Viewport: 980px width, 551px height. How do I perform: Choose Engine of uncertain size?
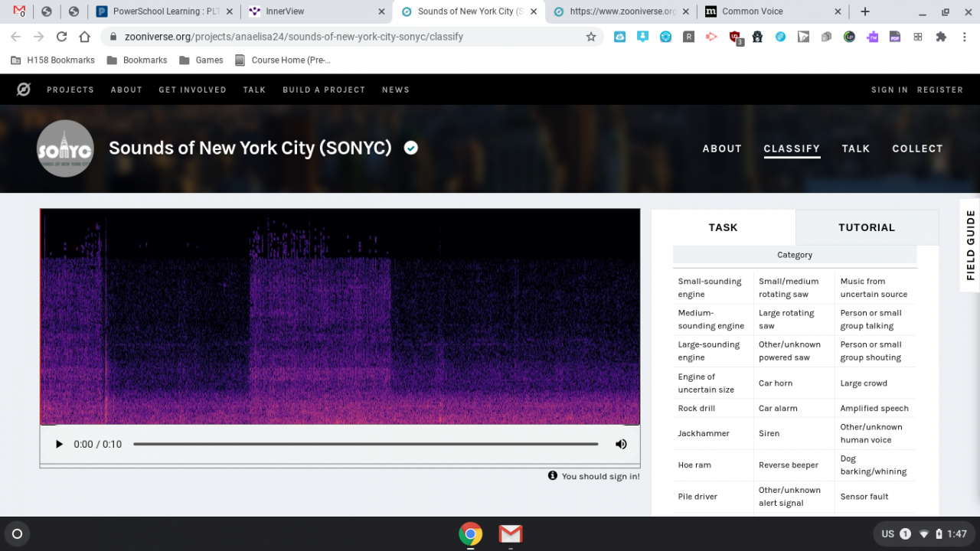pyautogui.click(x=713, y=383)
